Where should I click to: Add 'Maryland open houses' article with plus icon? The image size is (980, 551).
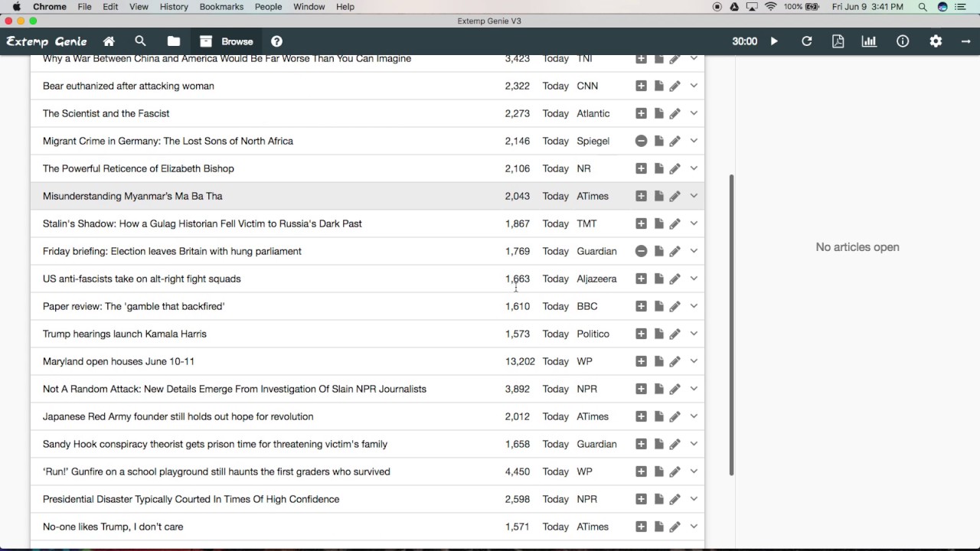[641, 361]
